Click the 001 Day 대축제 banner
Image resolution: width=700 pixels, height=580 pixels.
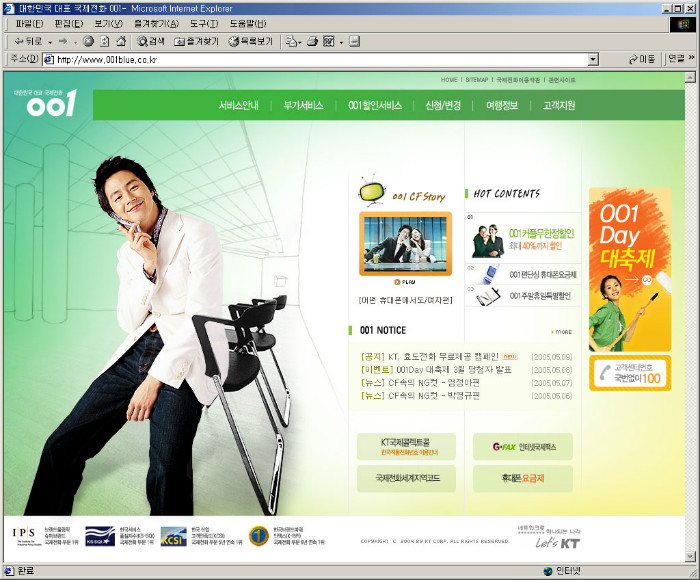tap(630, 269)
